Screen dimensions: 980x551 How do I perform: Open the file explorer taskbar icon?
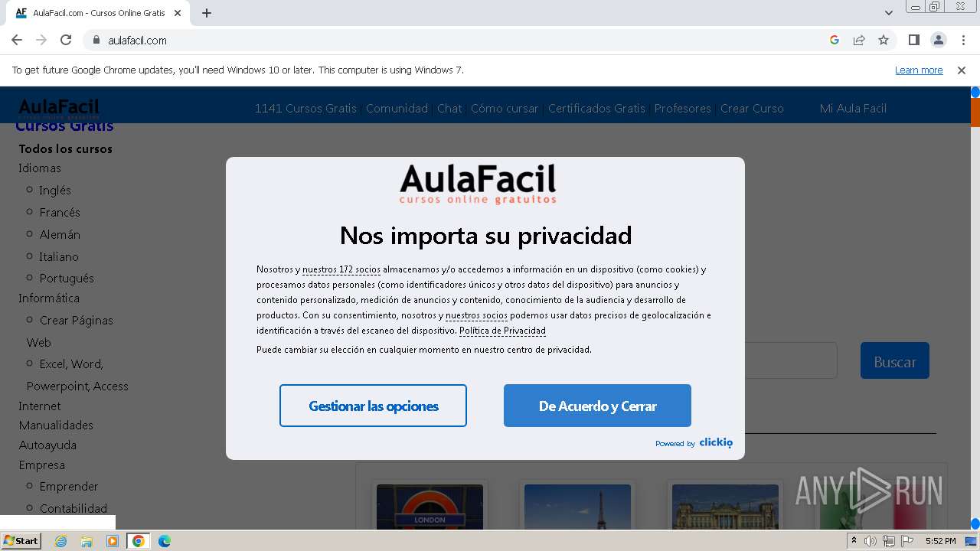pos(87,541)
